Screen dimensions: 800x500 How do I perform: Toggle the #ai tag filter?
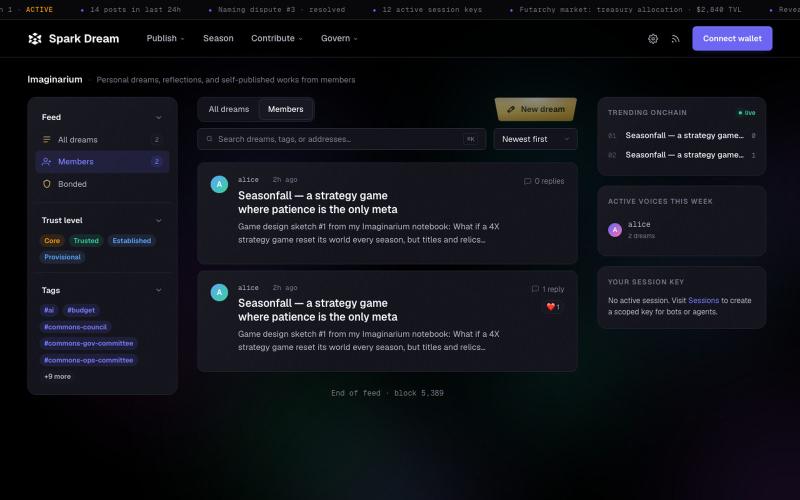click(49, 310)
